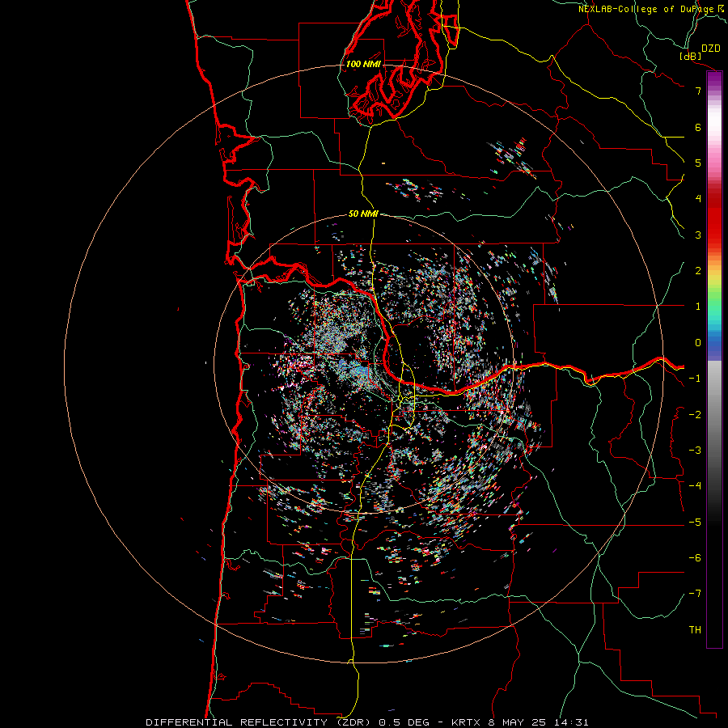Click the color scale label -4
Viewport: 728px width, 728px height.
(695, 486)
